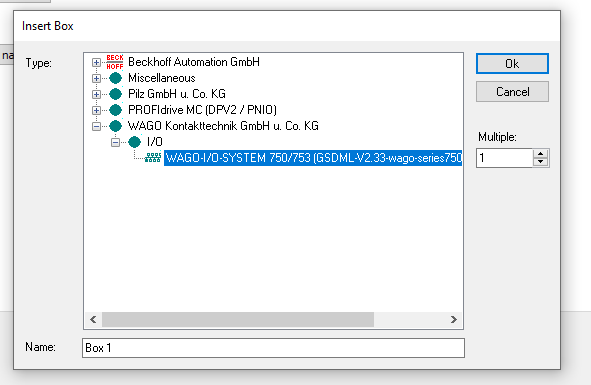Select WAGO-I/O-SYSTEM 750/753 device row
This screenshot has width=591, height=385.
(313, 158)
